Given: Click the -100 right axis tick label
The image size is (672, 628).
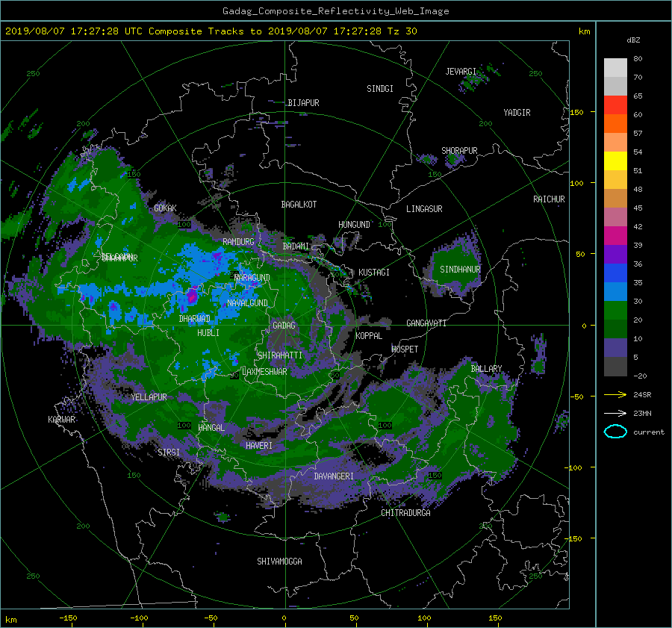Looking at the screenshot, I should (x=574, y=467).
